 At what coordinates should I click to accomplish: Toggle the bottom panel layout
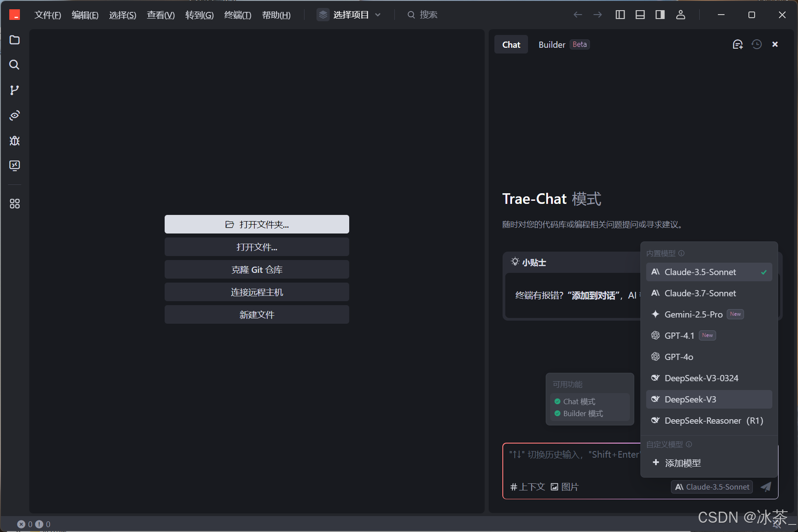coord(640,15)
